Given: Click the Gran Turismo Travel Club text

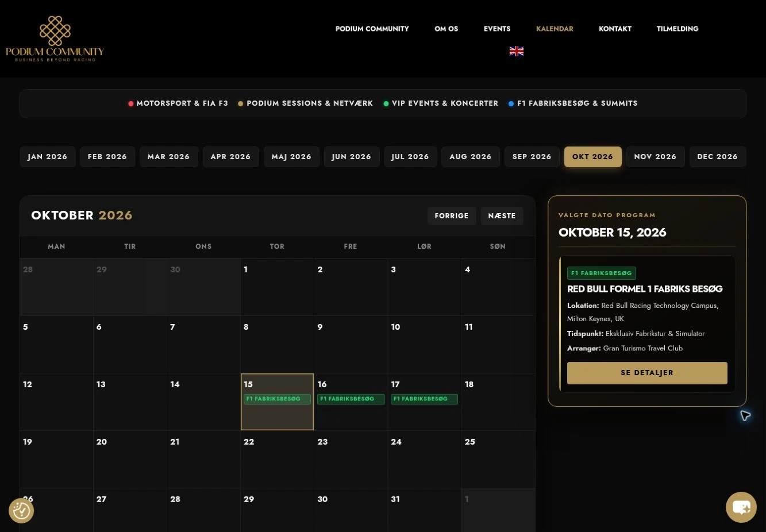Looking at the screenshot, I should pyautogui.click(x=643, y=348).
